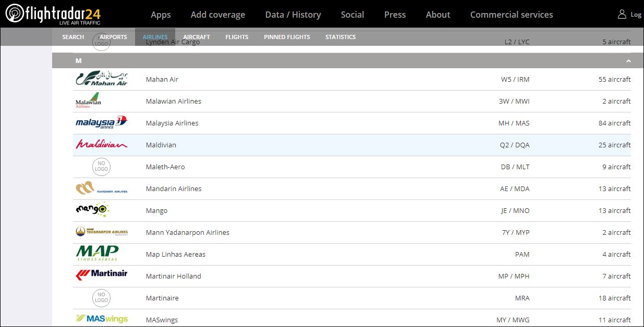644x327 pixels.
Task: Open the Press menu item
Action: click(395, 15)
